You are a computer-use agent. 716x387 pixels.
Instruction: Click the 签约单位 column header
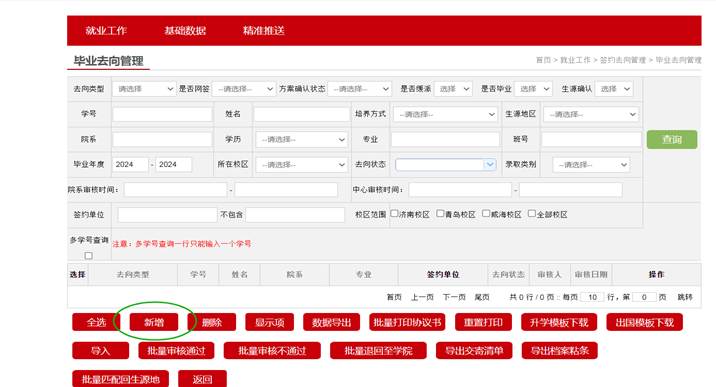443,274
